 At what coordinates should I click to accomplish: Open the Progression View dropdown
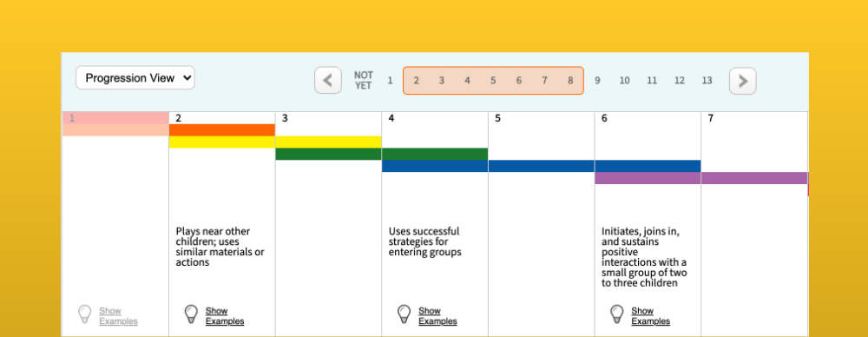tap(135, 77)
